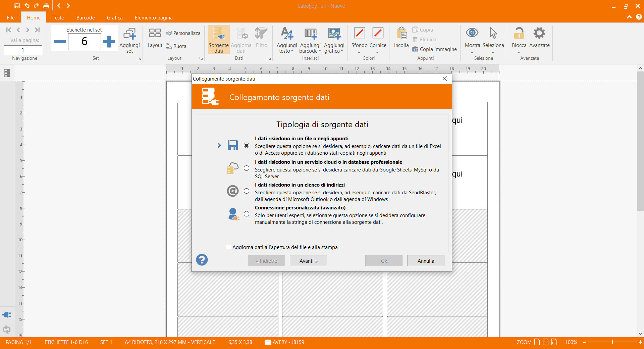Select address list data source radio

click(247, 191)
